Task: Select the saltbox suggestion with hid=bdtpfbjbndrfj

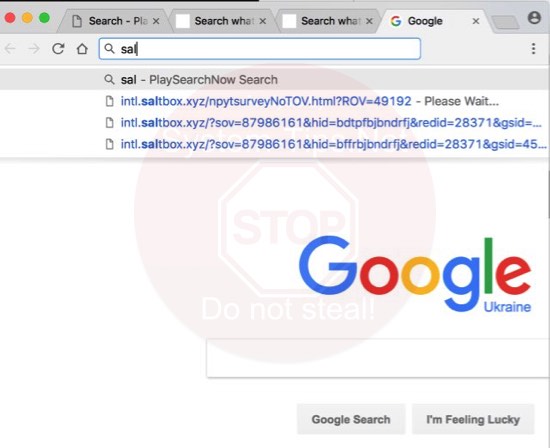Action: pos(274,123)
